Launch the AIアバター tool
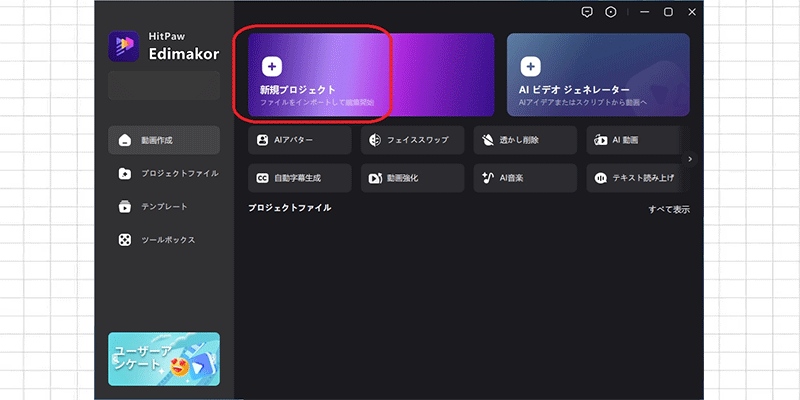Viewport: 800px width, 400px height. (299, 140)
